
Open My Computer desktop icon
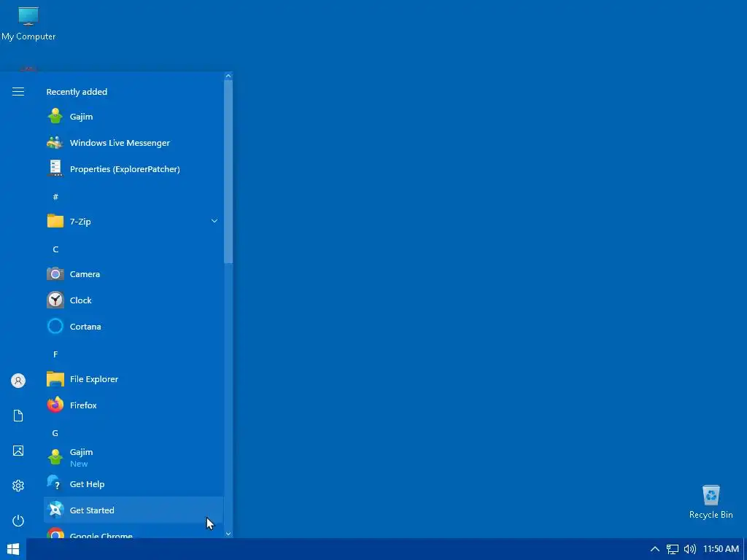click(28, 24)
